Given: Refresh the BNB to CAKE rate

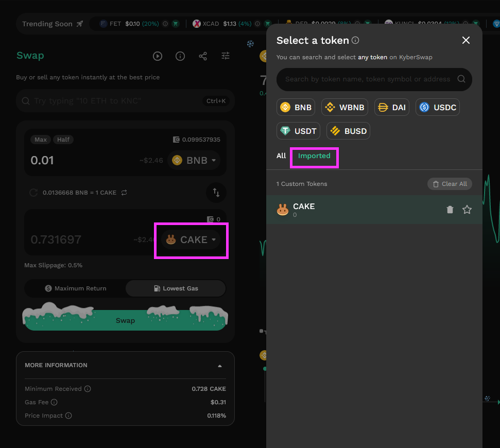Looking at the screenshot, I should tap(33, 193).
